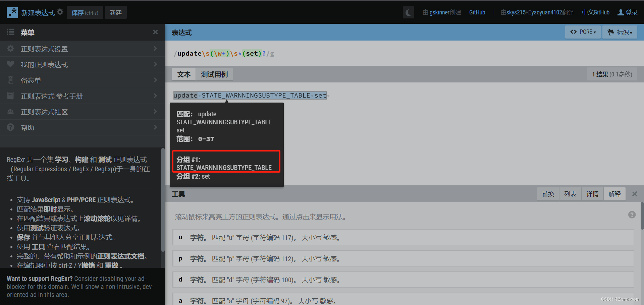
Task: Close the 工具 panel
Action: 635,194
